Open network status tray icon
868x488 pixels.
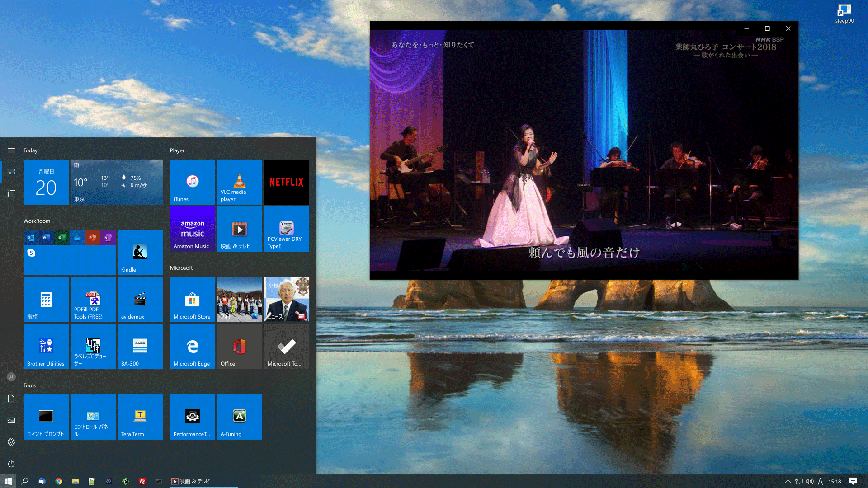pos(799,481)
